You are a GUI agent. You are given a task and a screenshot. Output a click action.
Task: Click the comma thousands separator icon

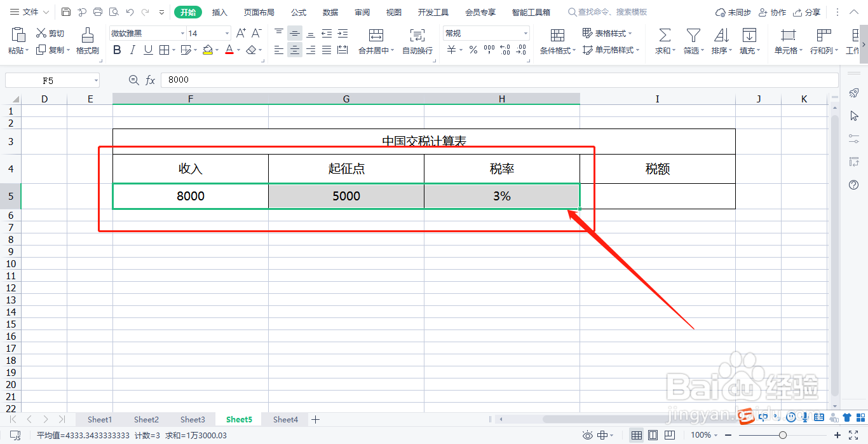[x=489, y=50]
